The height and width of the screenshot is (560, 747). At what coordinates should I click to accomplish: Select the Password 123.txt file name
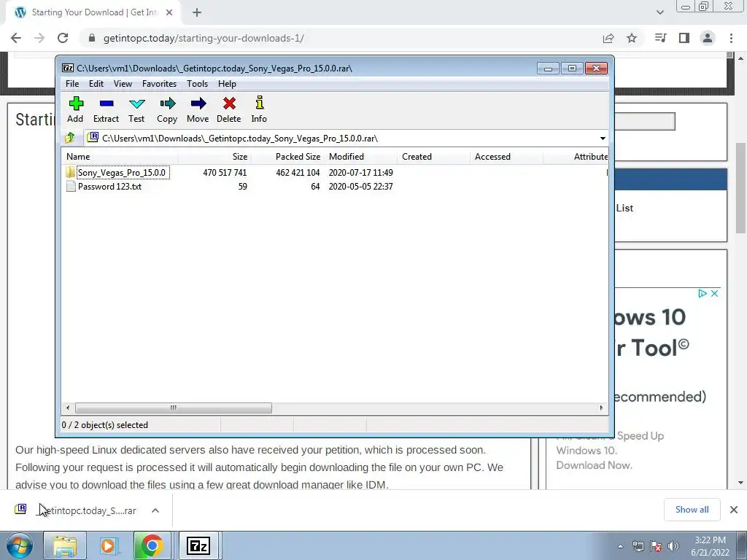pyautogui.click(x=109, y=187)
